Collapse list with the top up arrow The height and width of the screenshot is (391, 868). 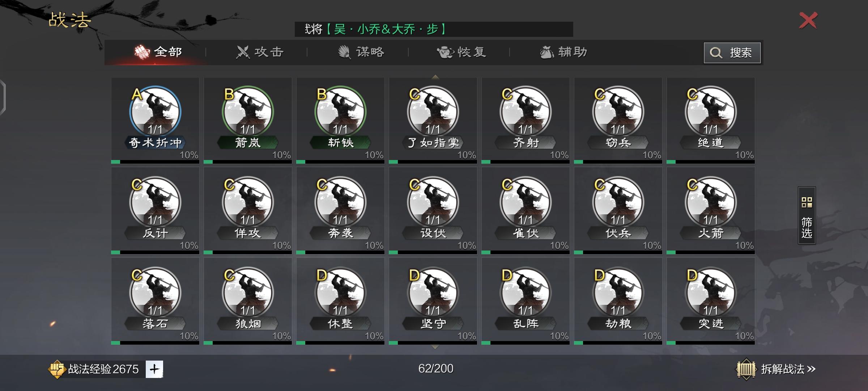(435, 77)
